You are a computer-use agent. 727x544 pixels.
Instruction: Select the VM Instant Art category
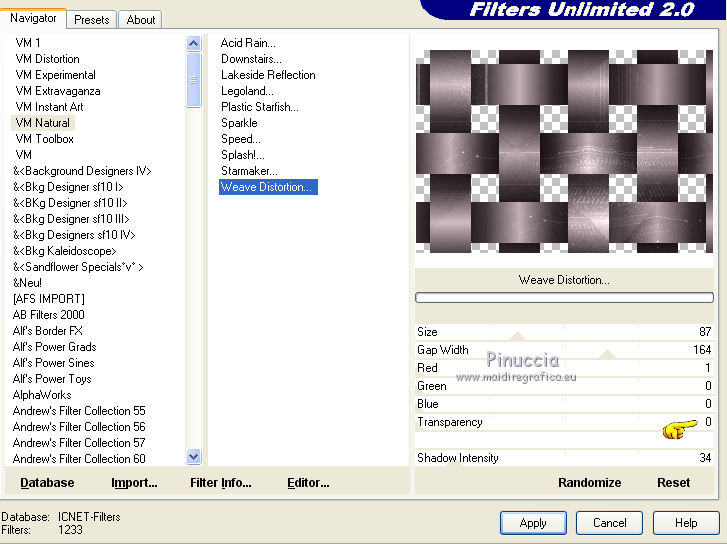click(x=49, y=107)
